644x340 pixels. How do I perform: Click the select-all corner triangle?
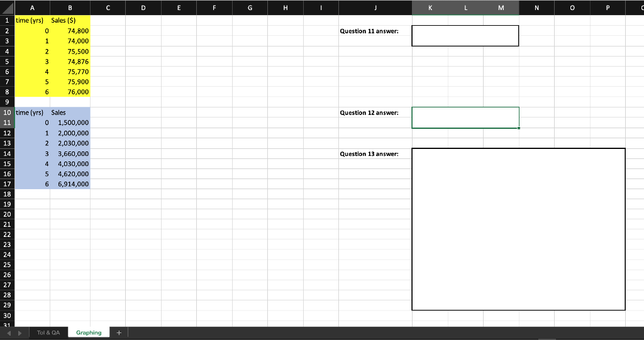pos(8,8)
